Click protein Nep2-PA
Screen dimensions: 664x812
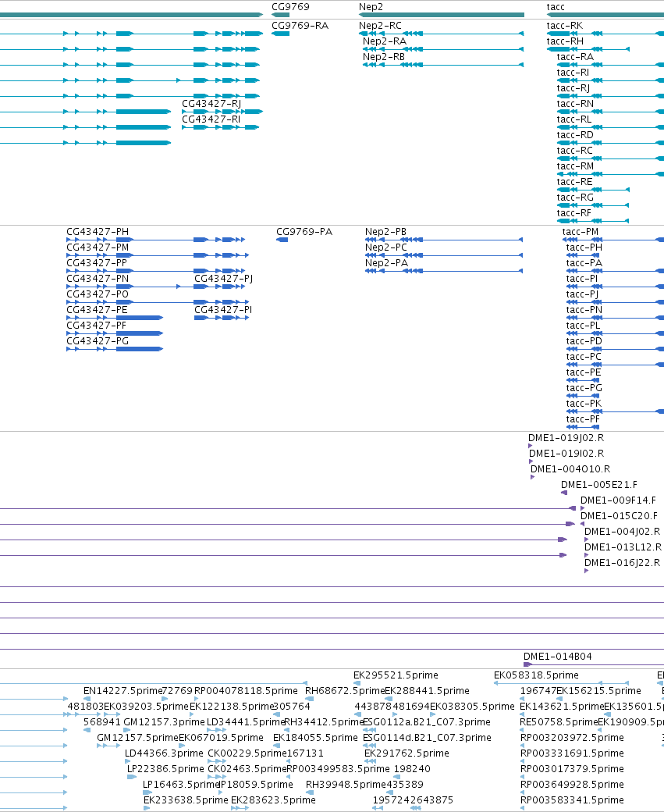tap(386, 262)
